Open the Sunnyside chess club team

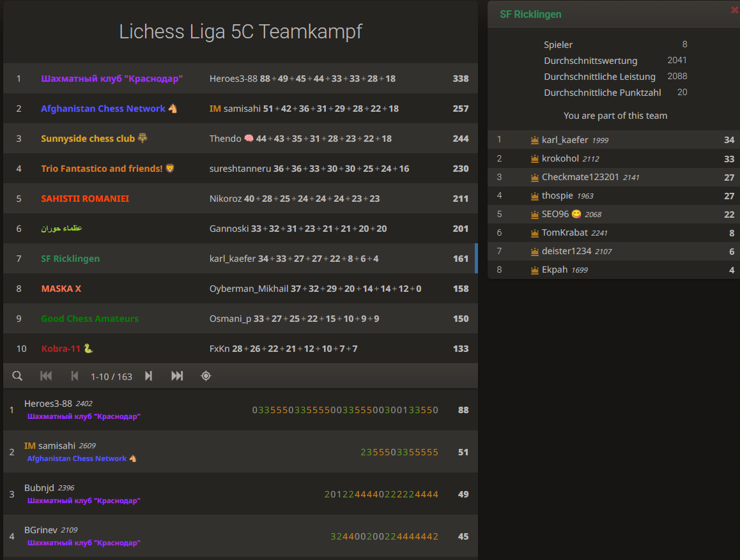click(88, 139)
